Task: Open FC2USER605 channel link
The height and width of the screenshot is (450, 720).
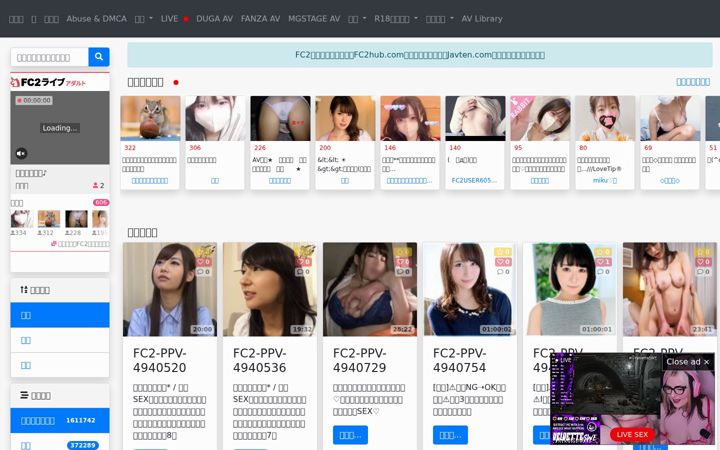Action: pyautogui.click(x=474, y=180)
